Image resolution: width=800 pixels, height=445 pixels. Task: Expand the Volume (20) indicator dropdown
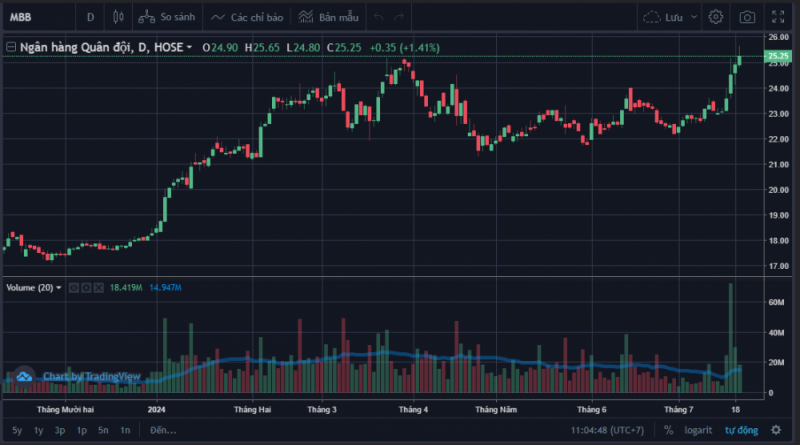point(59,288)
